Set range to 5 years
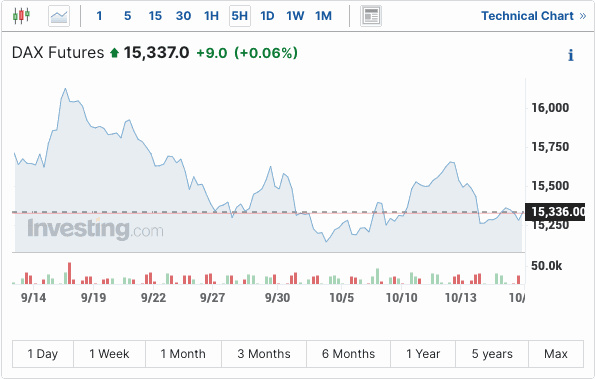The width and height of the screenshot is (595, 379). 492,354
